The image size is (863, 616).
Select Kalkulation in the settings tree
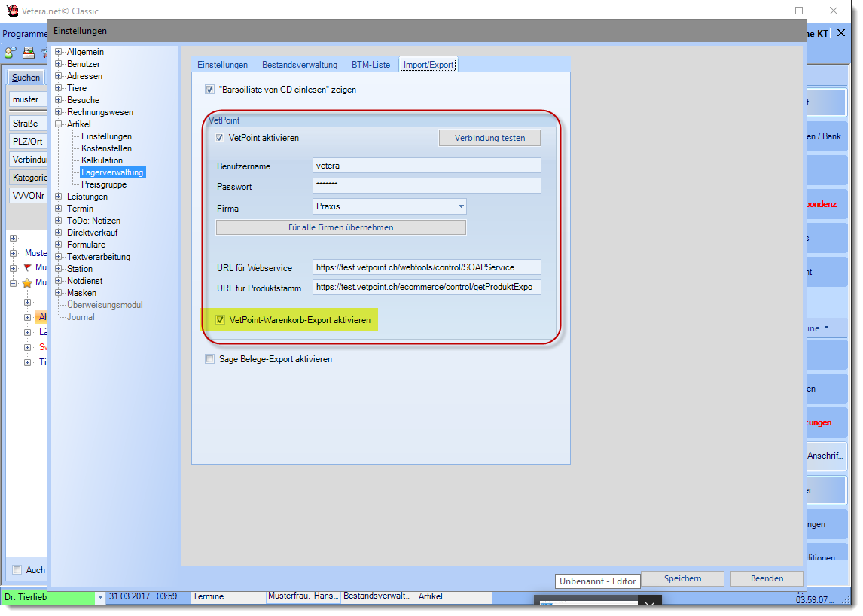click(102, 160)
